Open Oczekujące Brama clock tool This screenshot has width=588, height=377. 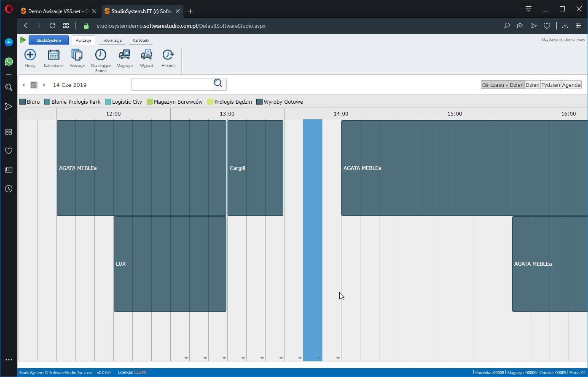pyautogui.click(x=101, y=55)
